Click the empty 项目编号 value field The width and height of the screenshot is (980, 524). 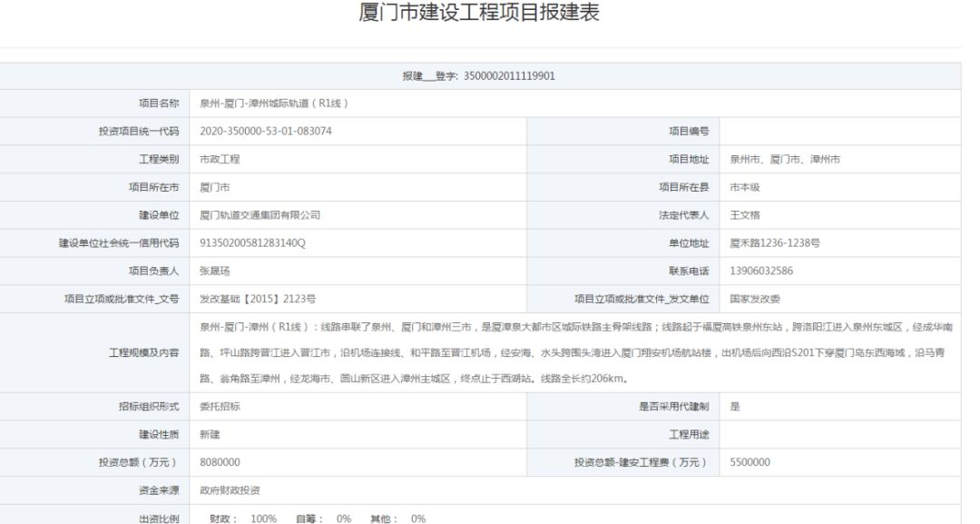pyautogui.click(x=839, y=131)
